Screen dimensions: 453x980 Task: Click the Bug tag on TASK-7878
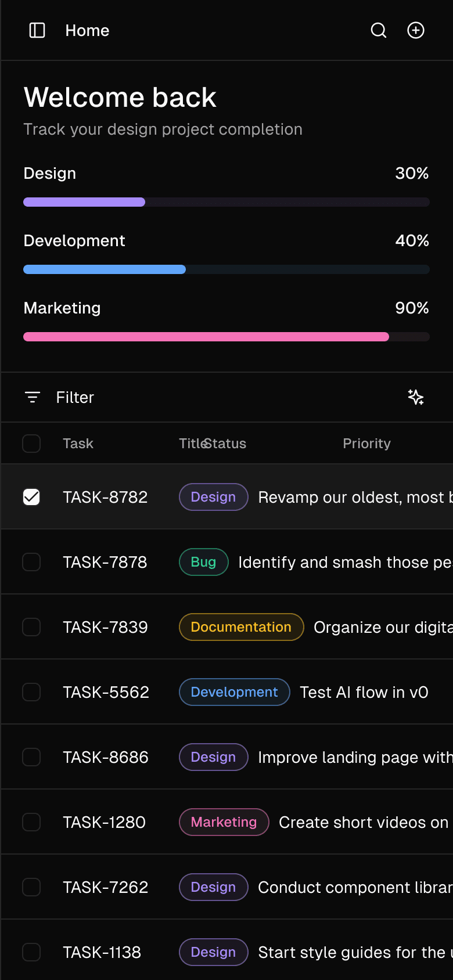tap(203, 562)
